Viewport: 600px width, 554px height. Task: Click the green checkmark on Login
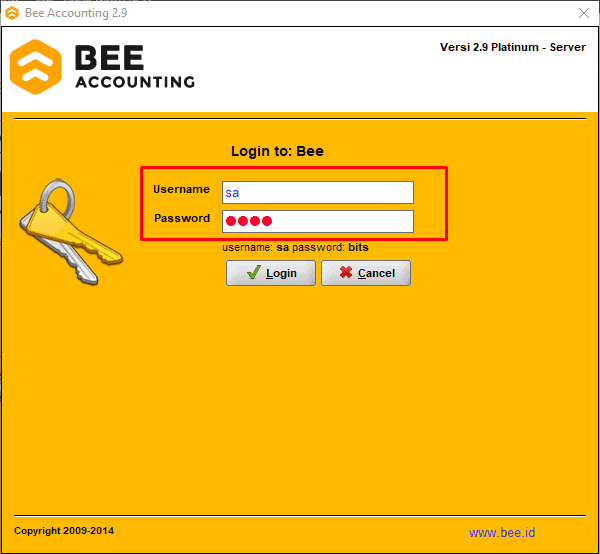(254, 272)
